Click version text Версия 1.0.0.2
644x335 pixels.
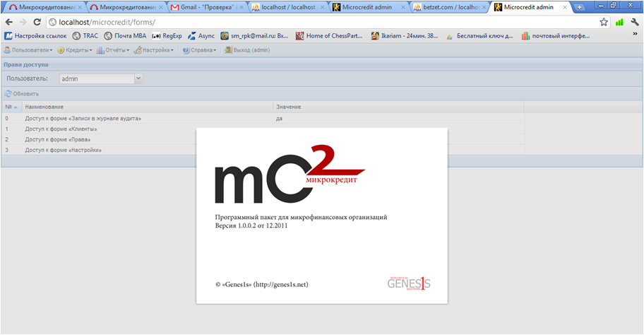click(251, 225)
